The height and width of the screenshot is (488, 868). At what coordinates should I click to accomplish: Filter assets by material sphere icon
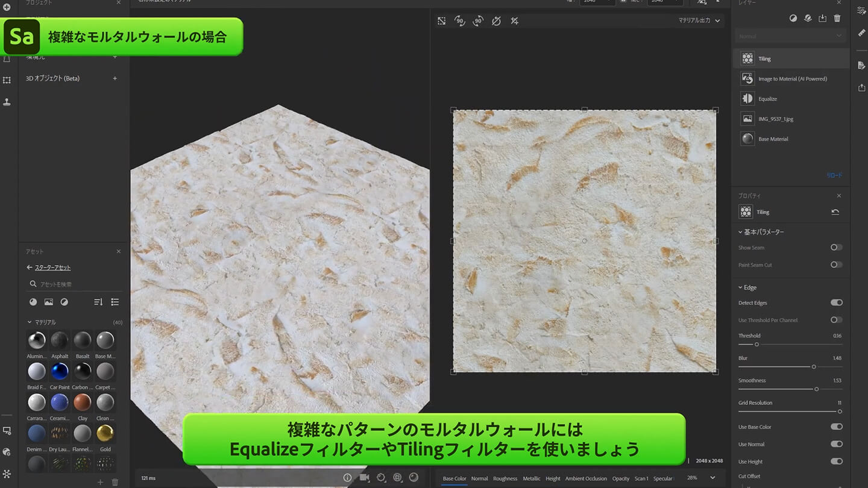33,302
